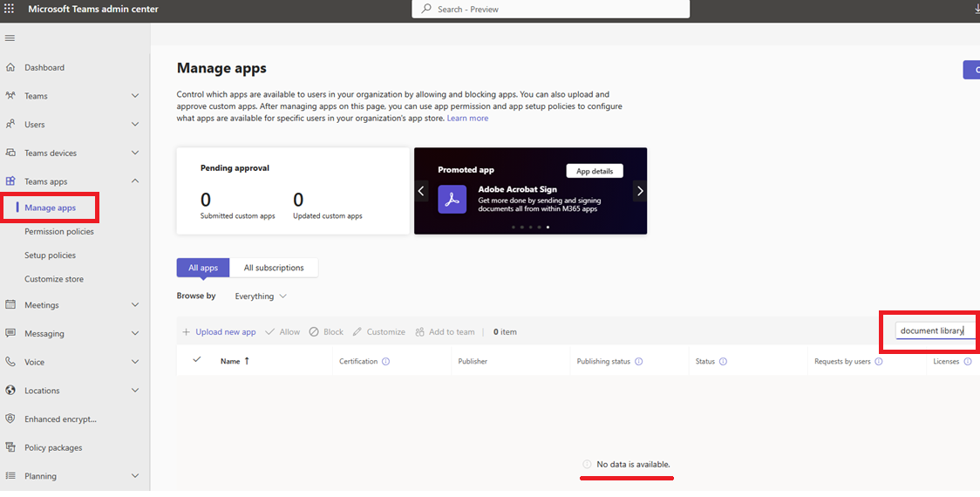Open the Browse by Everything dropdown

pos(261,296)
